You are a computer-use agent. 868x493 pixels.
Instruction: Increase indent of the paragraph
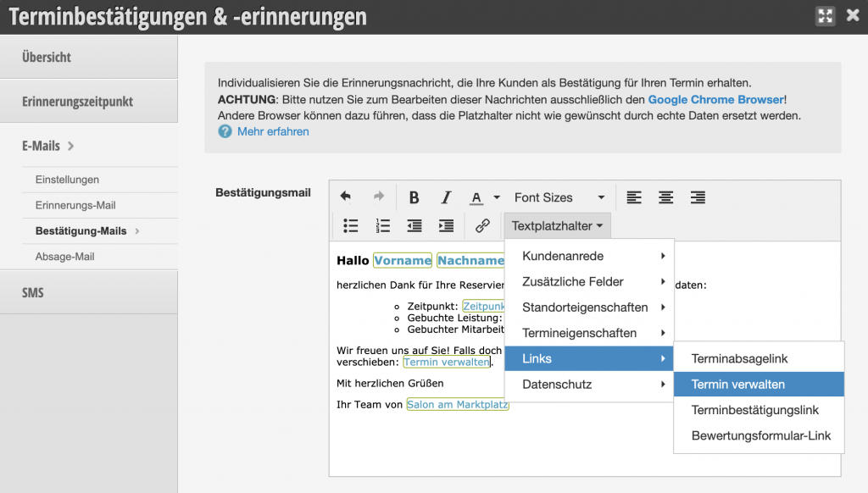446,225
